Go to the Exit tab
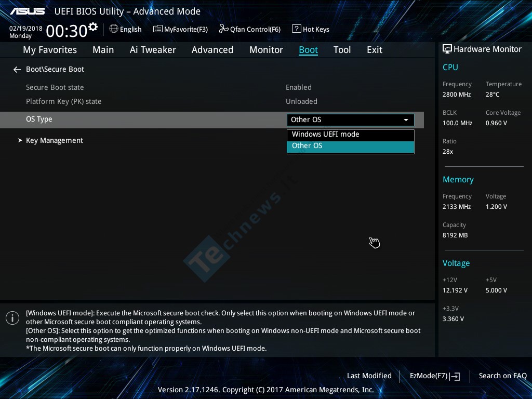Screen dimensions: 532x399 pos(375,50)
